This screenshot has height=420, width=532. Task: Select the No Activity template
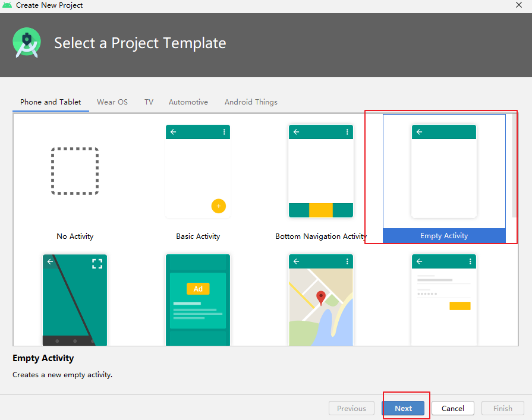75,179
